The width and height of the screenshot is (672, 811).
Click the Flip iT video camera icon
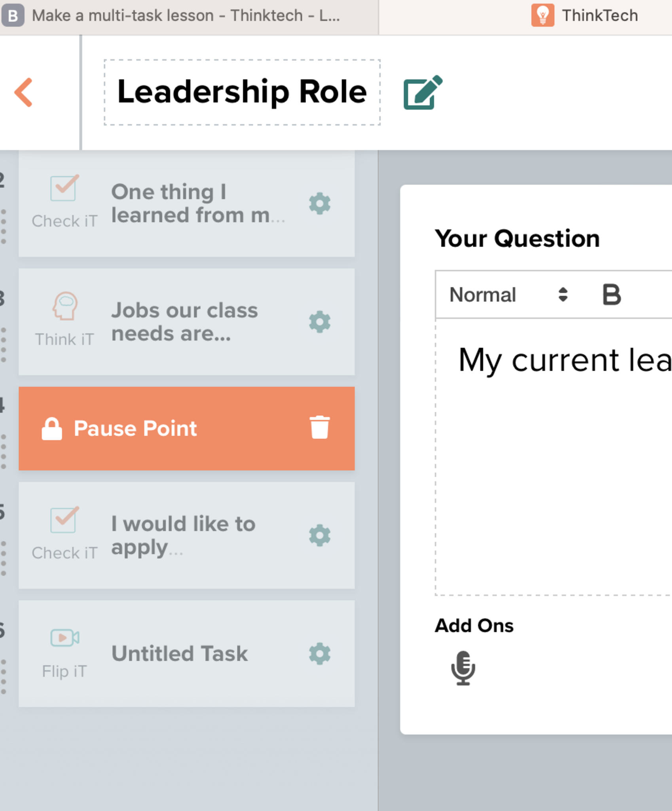click(65, 638)
